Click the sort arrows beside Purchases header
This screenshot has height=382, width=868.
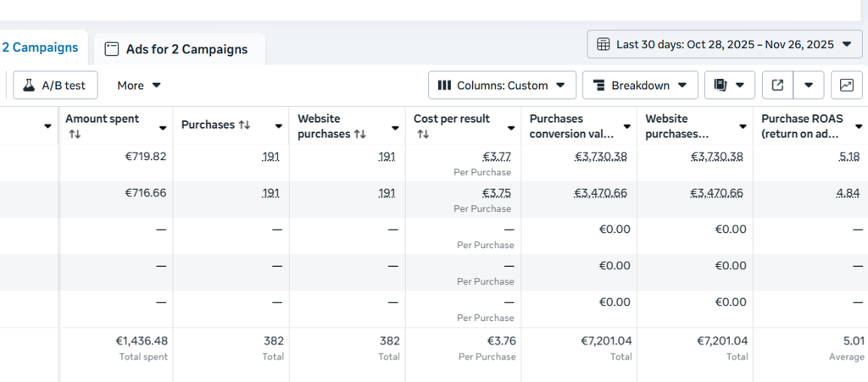(x=244, y=125)
